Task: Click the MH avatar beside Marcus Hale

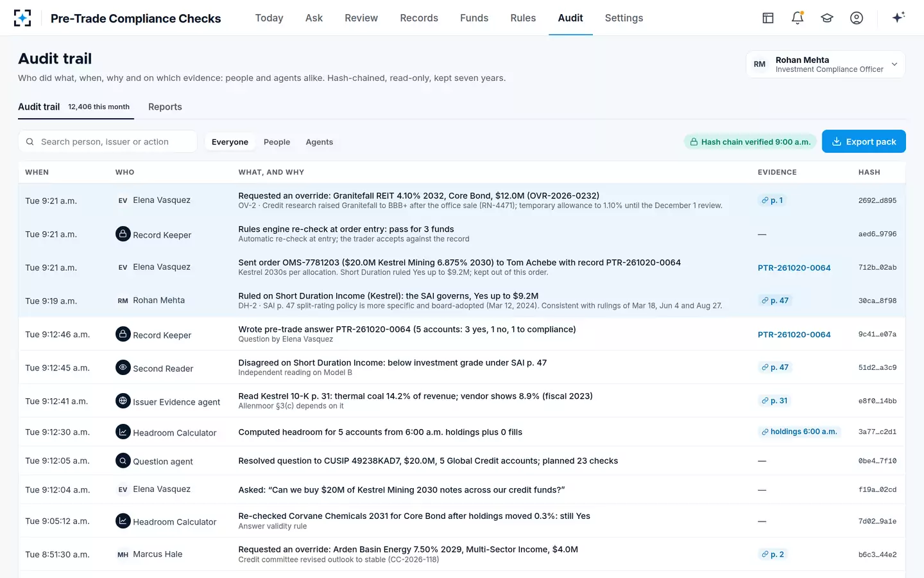Action: (123, 554)
